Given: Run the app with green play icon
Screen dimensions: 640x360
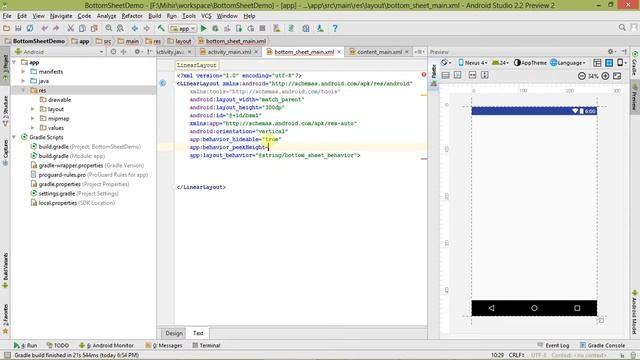Looking at the screenshot, I should (x=204, y=28).
